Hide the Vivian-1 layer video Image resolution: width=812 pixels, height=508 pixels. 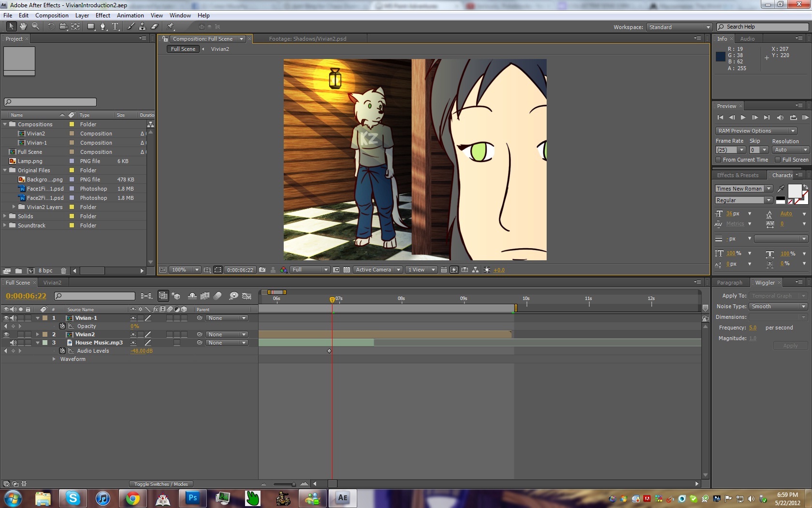coord(6,318)
